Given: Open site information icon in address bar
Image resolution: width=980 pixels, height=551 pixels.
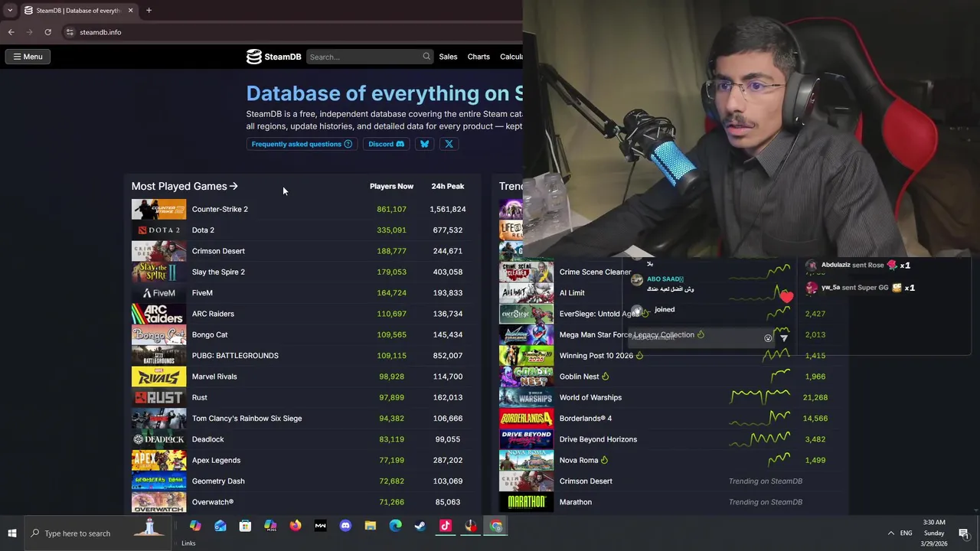Looking at the screenshot, I should point(70,32).
